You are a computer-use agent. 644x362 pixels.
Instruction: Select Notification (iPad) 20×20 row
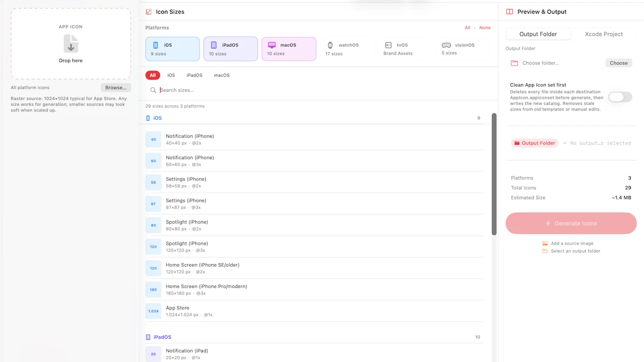pos(314,354)
